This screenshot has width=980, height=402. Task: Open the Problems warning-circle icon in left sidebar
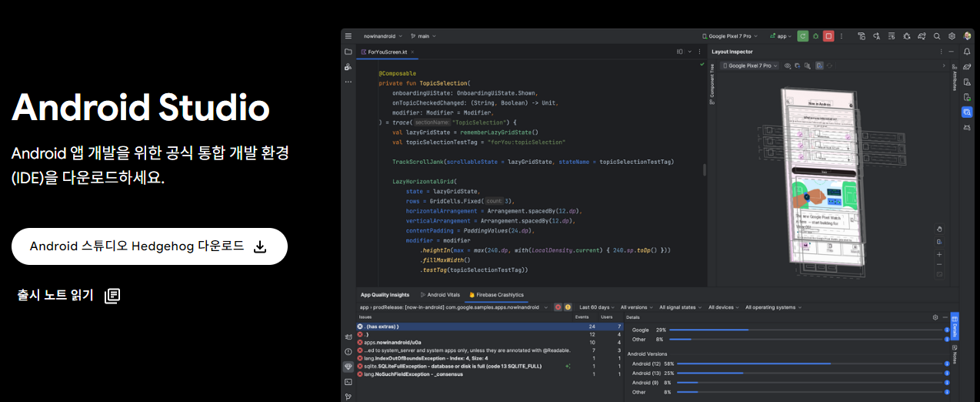[x=348, y=351]
